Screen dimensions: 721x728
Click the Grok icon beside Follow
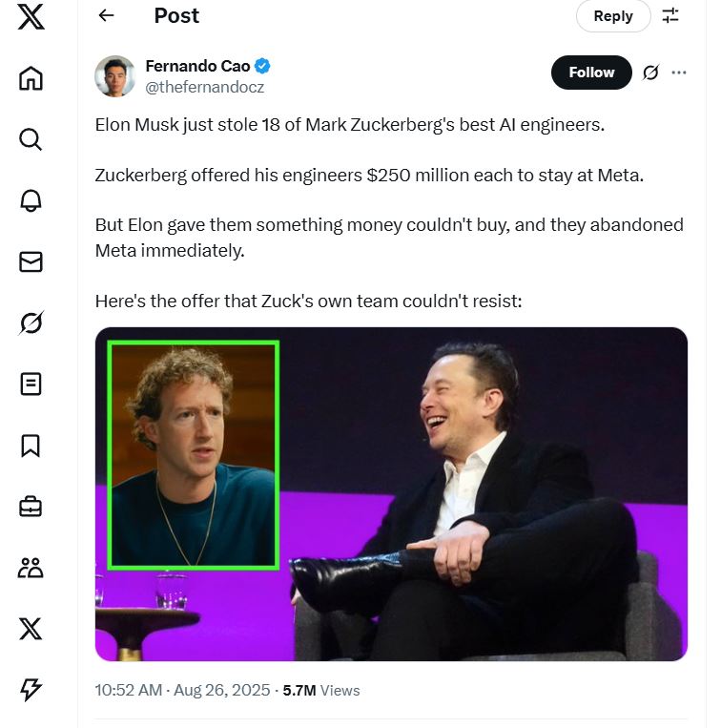650,73
